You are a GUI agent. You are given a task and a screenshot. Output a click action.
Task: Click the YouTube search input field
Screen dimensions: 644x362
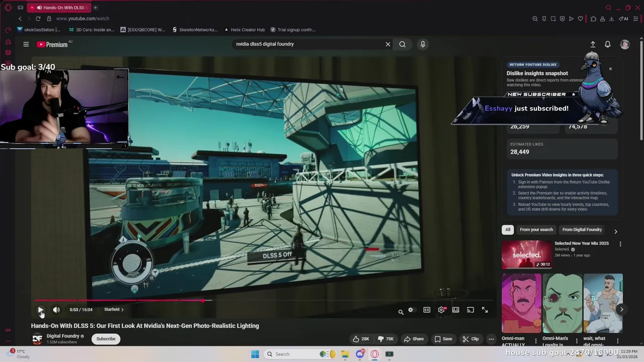coord(307,44)
